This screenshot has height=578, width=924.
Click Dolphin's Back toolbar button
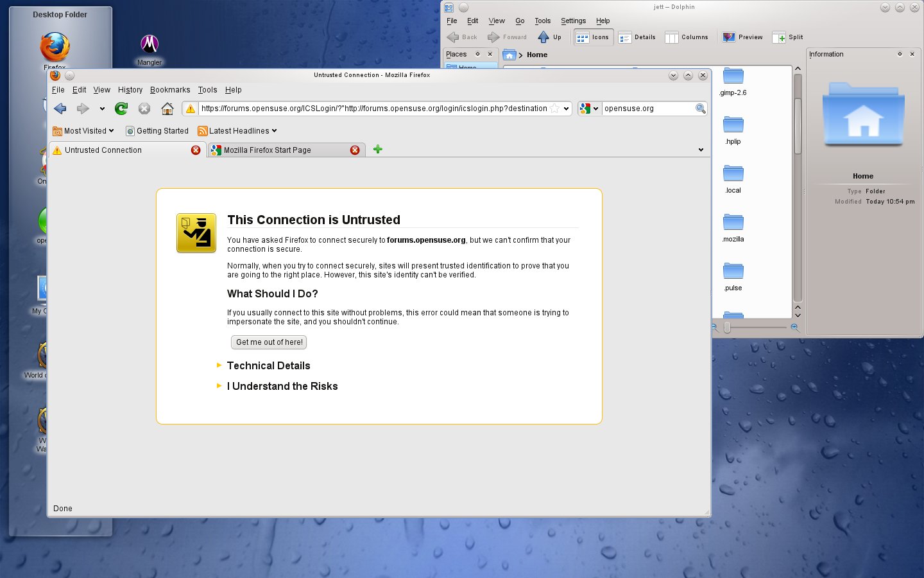click(462, 37)
